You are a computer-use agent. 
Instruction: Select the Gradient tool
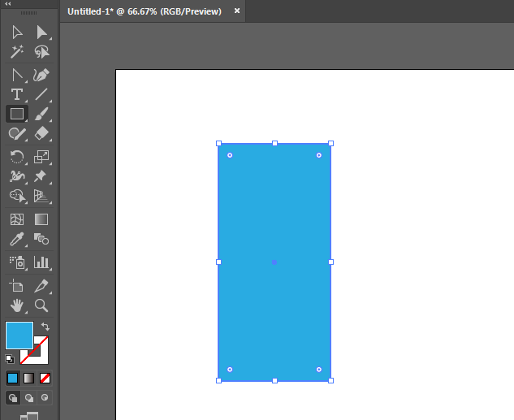(41, 219)
